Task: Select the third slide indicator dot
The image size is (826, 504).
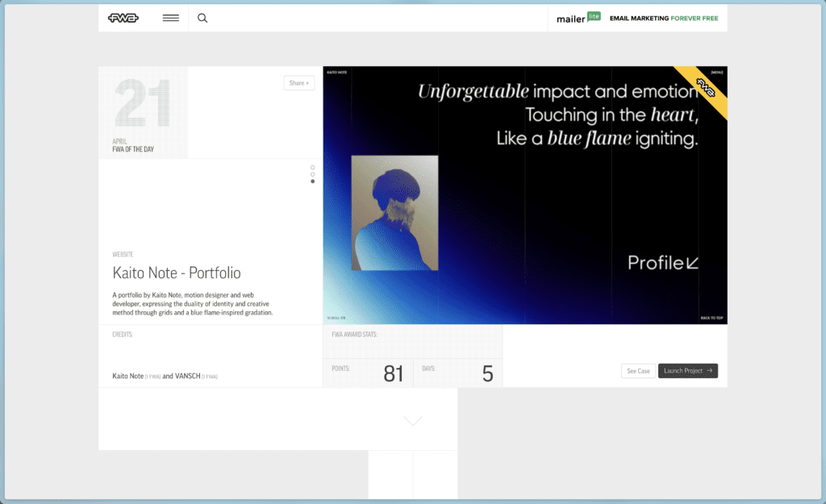Action: point(313,181)
